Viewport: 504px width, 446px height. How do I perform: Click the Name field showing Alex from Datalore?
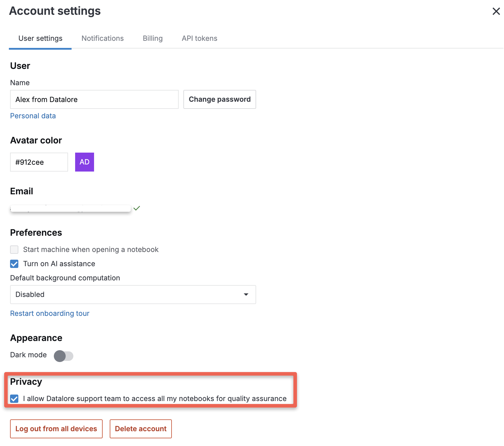click(94, 99)
